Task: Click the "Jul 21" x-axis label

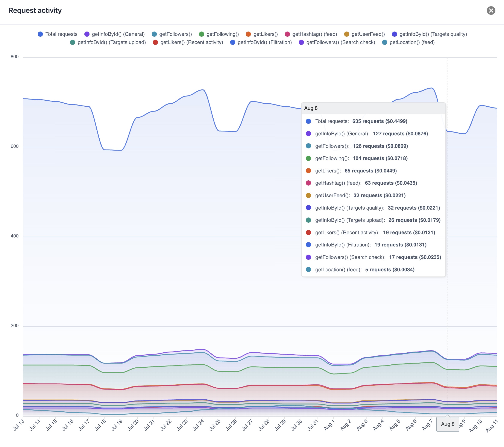Action: [x=149, y=425]
